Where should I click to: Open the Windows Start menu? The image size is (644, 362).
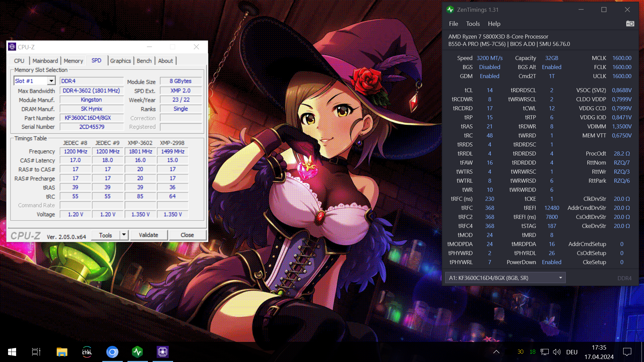[x=12, y=352]
